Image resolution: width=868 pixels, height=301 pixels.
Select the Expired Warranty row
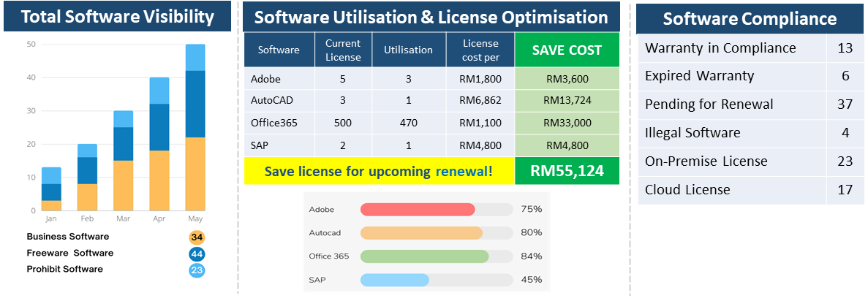point(751,76)
